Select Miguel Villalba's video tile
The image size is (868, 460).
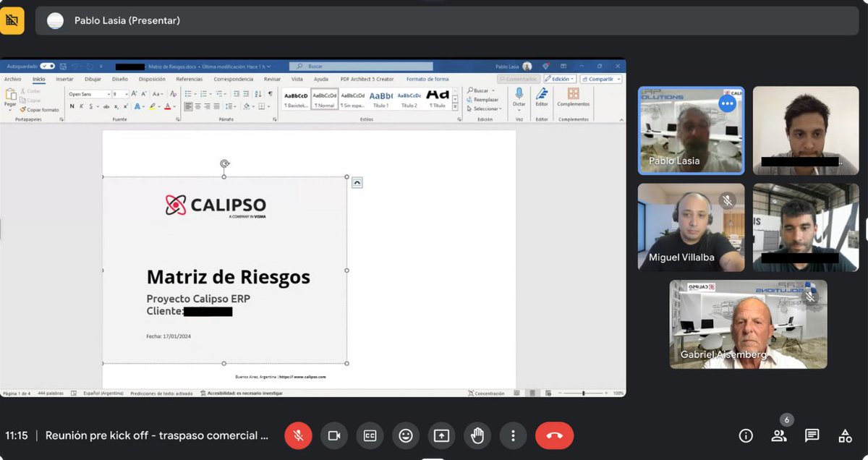click(691, 227)
